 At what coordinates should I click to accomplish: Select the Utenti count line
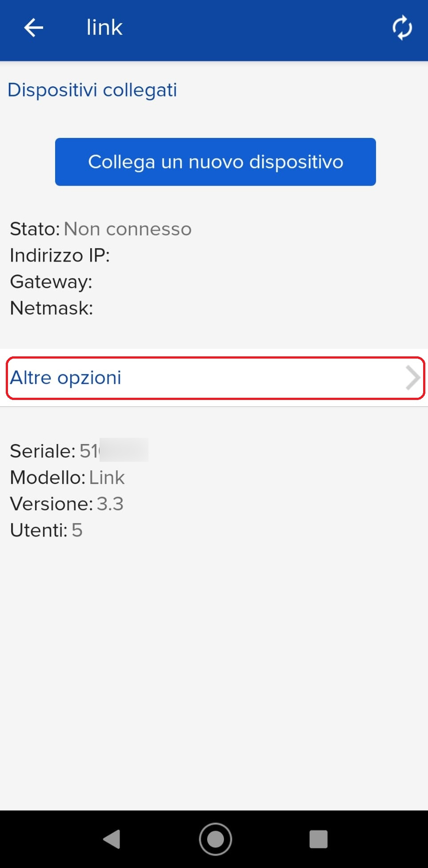[46, 530]
